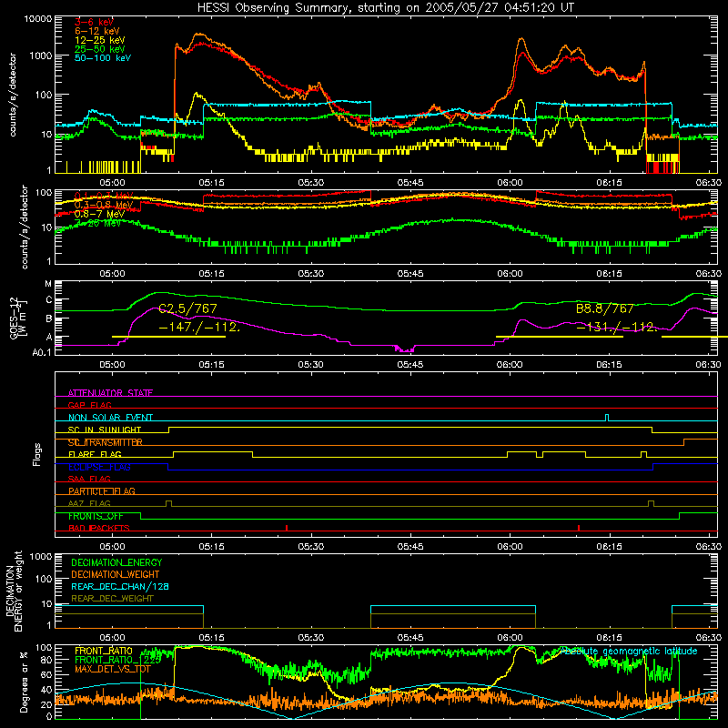This screenshot has width=728, height=728.
Task: Click the 05:15 tick under the top panel
Action: pos(211,183)
